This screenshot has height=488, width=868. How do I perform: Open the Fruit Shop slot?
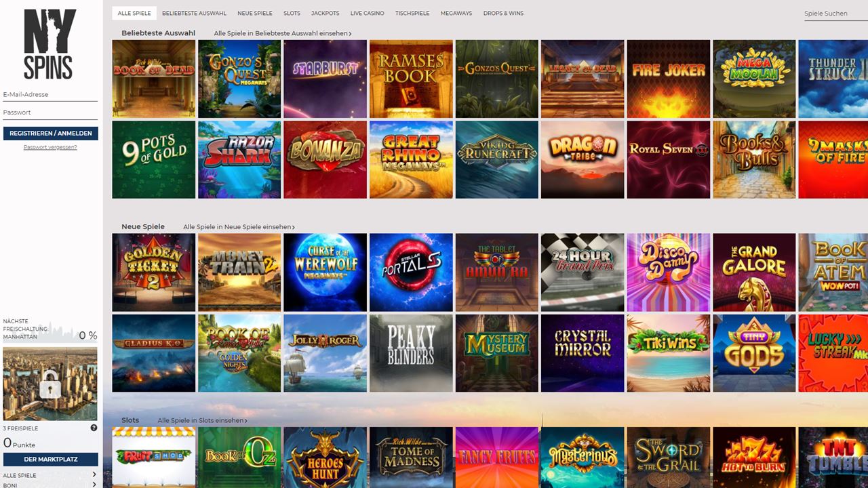tap(154, 457)
